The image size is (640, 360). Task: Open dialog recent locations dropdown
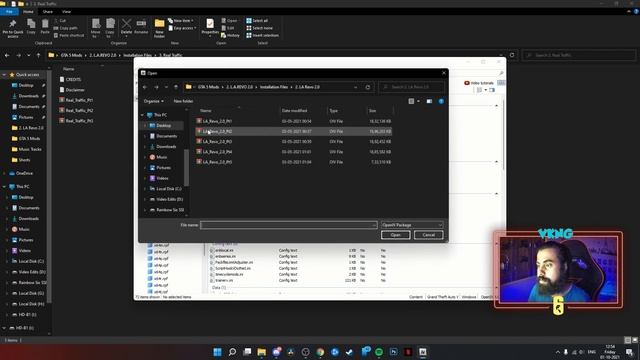point(166,87)
